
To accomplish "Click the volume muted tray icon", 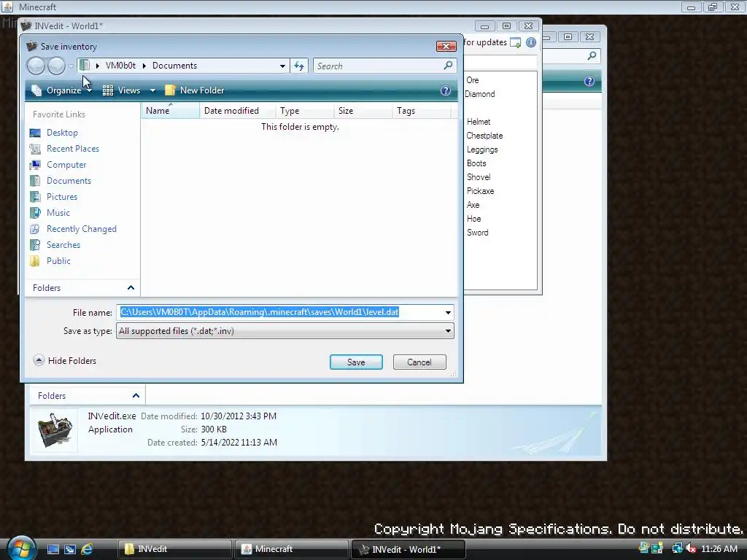I will 692,548.
